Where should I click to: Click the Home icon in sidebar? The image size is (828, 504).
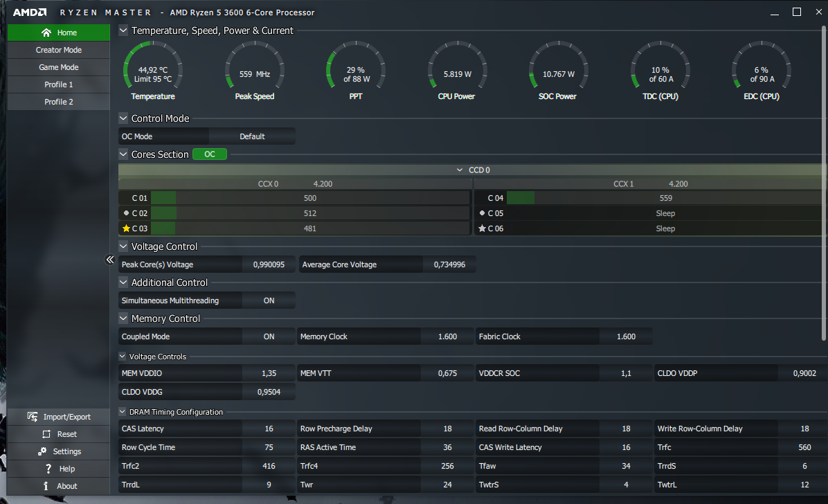pos(46,33)
